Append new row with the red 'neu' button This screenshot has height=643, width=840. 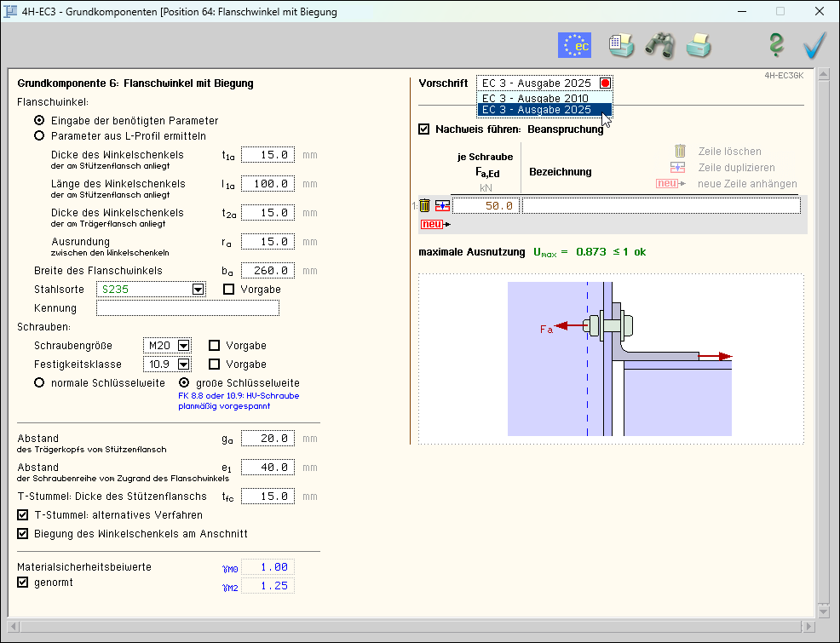point(432,224)
